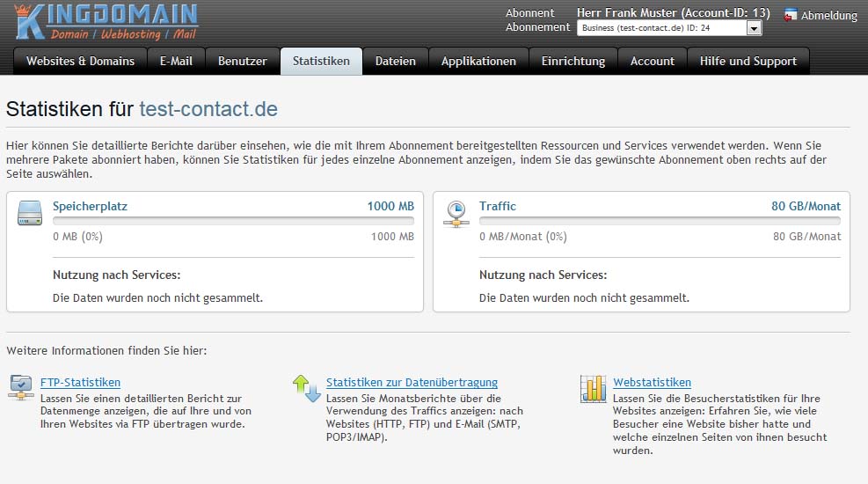This screenshot has width=868, height=484.
Task: Open the E-Mail tab
Action: click(176, 62)
